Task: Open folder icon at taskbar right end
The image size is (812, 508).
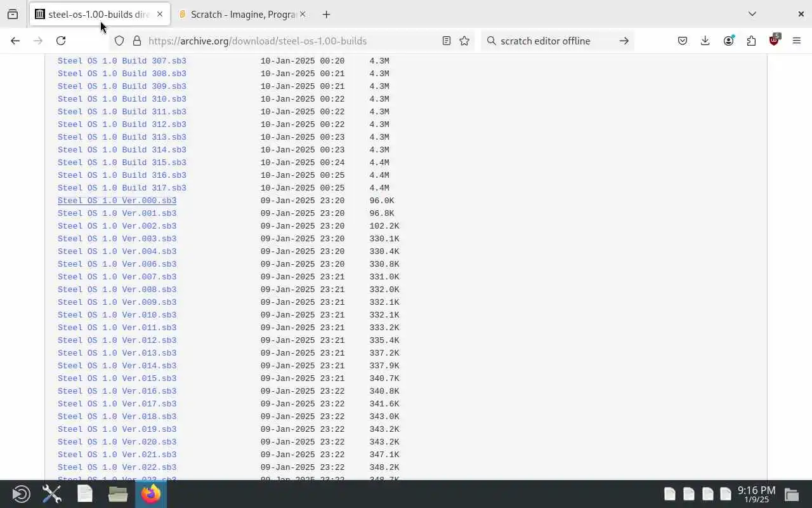Action: click(792, 494)
